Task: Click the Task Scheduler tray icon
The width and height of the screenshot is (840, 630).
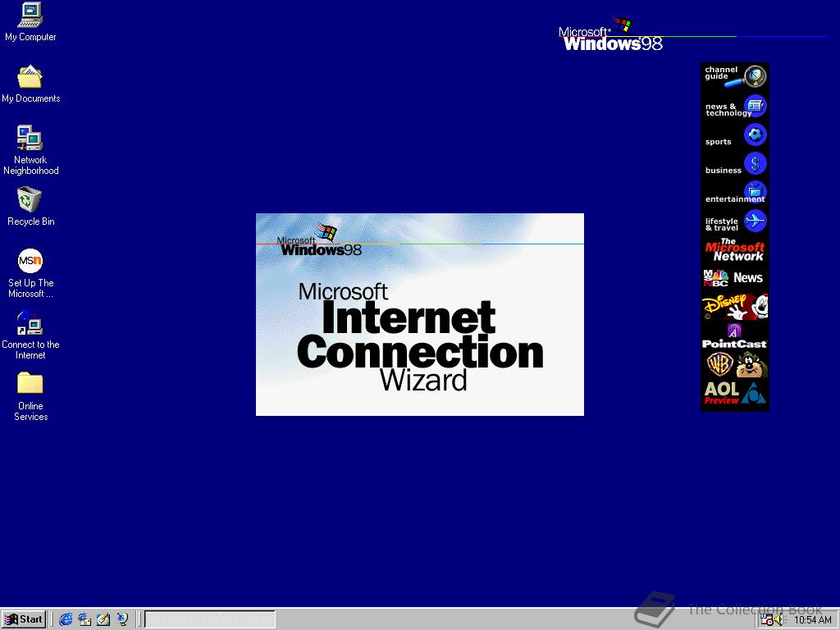Action: tap(767, 620)
